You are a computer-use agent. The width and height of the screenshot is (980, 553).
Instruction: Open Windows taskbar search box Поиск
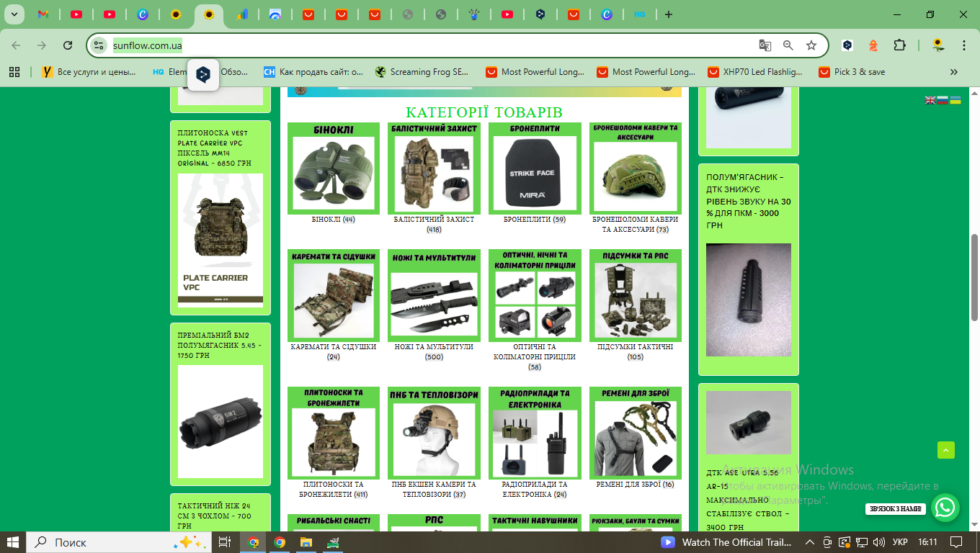[x=119, y=542]
